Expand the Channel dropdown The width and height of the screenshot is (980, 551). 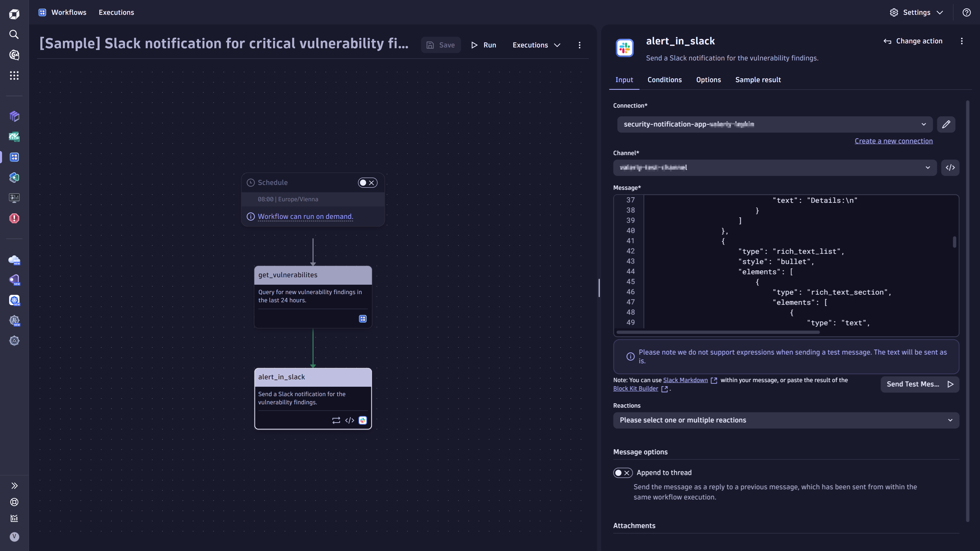775,168
